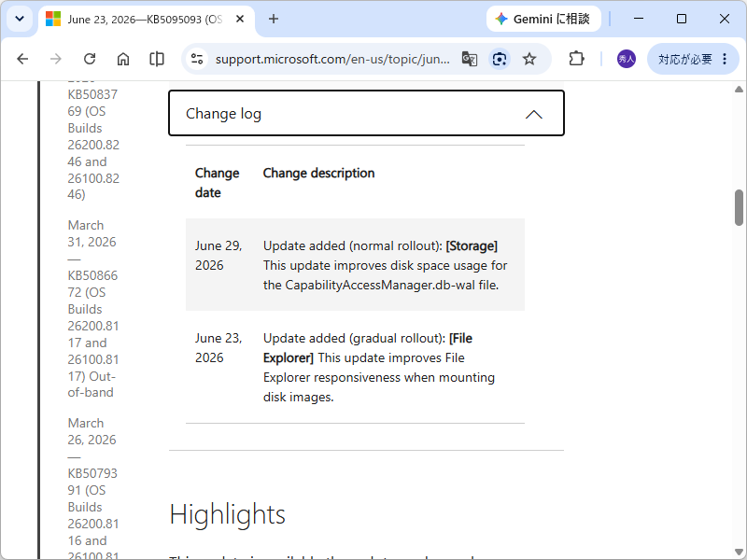
Task: Click the translate page icon
Action: (x=470, y=59)
